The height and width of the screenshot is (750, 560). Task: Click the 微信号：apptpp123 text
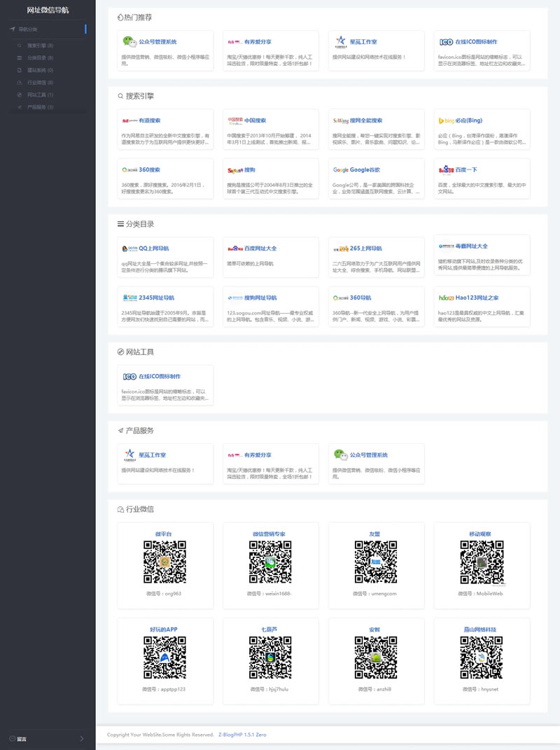tap(164, 689)
